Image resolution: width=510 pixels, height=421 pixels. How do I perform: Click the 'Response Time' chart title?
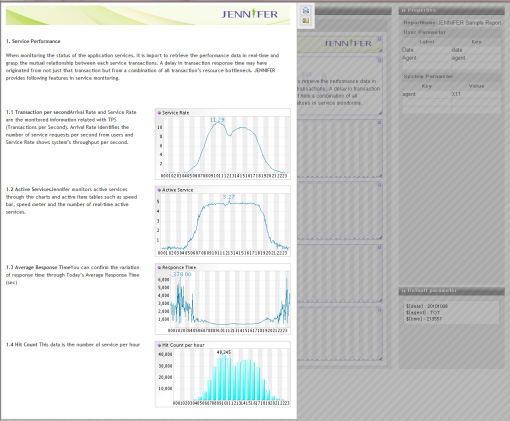pos(179,267)
